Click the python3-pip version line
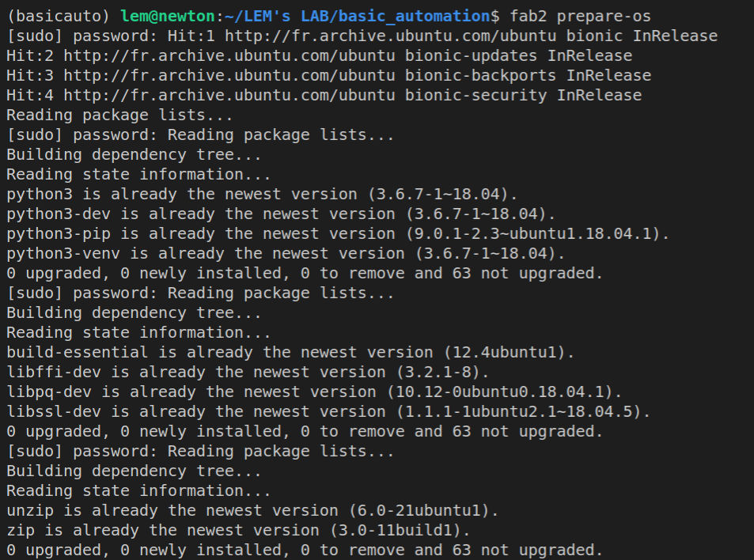Image resolution: width=754 pixels, height=560 pixels. pyautogui.click(x=338, y=233)
